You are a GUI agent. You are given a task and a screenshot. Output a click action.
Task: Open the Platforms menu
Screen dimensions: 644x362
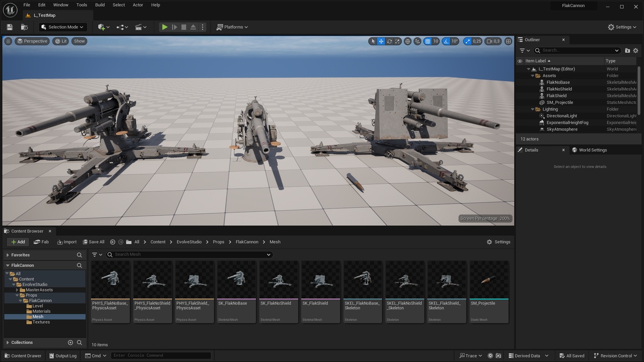tap(232, 27)
